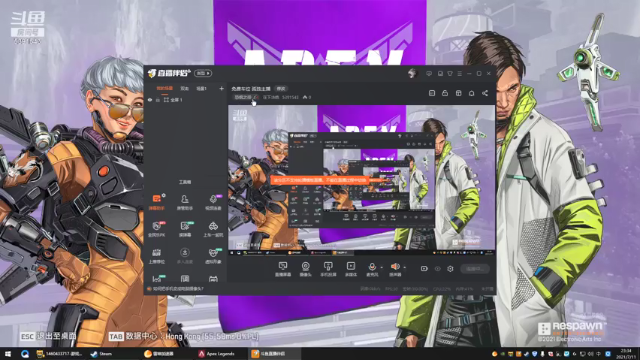This screenshot has width=640, height=360.
Task: Open the mode switch pill beside the logo
Action: (x=203, y=73)
